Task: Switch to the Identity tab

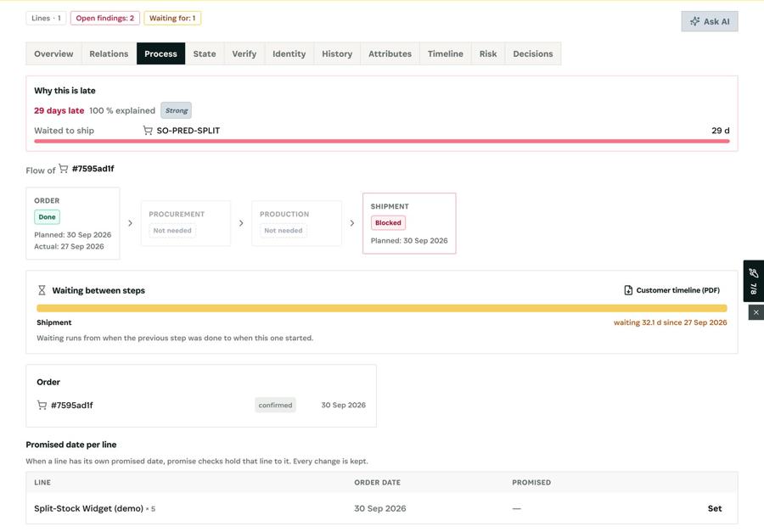Action: click(289, 53)
